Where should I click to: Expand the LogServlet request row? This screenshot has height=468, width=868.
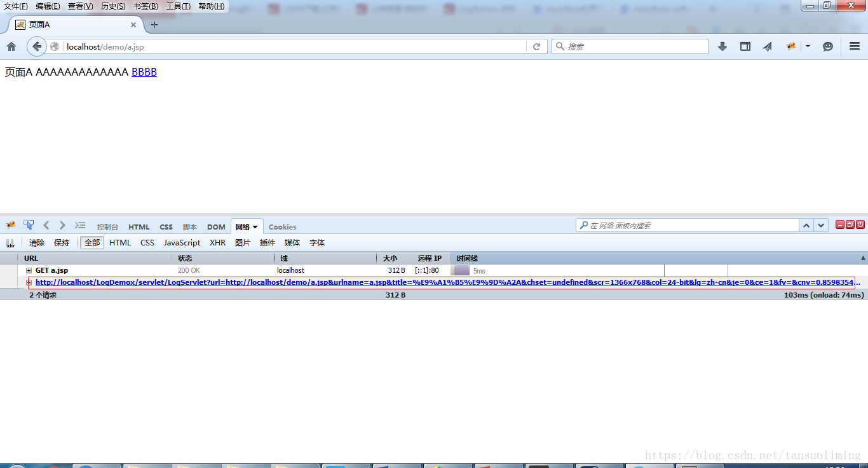coord(29,282)
